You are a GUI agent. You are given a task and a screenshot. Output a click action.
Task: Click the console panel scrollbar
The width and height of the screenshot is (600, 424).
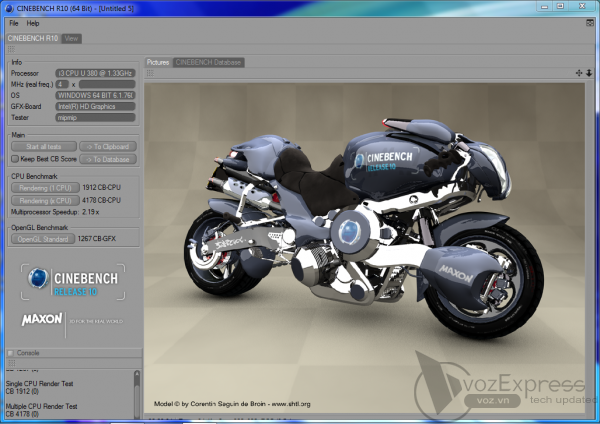click(x=137, y=394)
